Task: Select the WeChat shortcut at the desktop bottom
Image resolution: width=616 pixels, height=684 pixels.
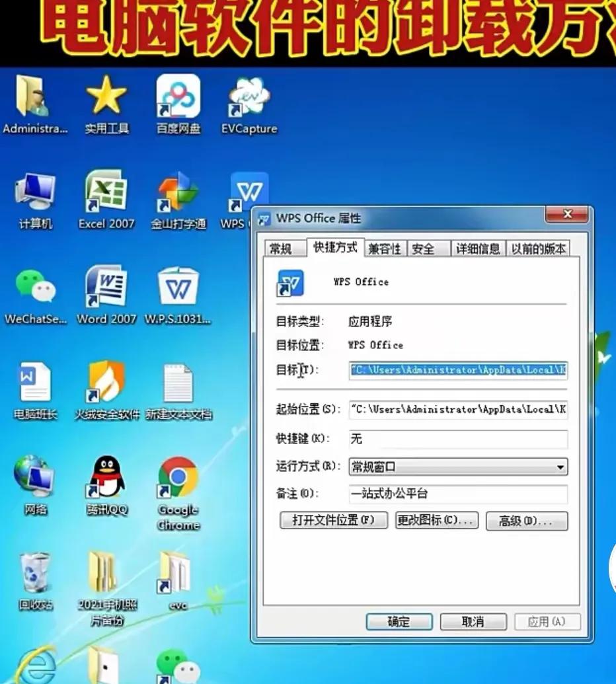Action: click(x=178, y=667)
